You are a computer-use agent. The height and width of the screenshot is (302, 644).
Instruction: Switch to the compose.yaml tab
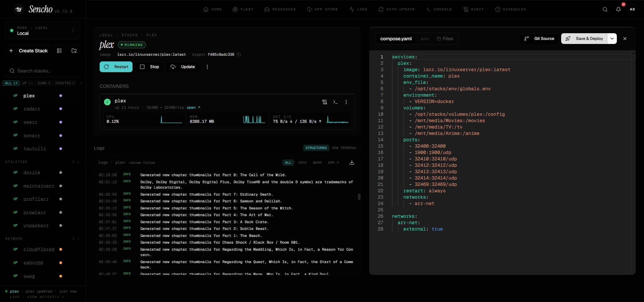(x=396, y=39)
